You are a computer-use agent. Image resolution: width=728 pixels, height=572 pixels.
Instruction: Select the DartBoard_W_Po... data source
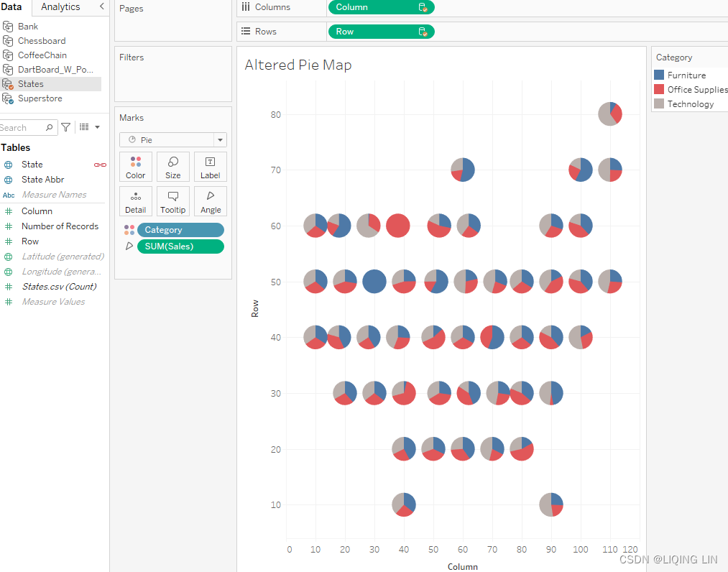[x=55, y=70]
